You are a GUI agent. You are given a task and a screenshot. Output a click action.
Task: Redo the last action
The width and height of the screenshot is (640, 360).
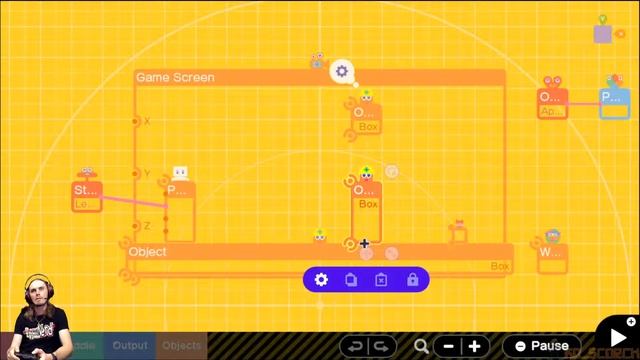click(382, 347)
